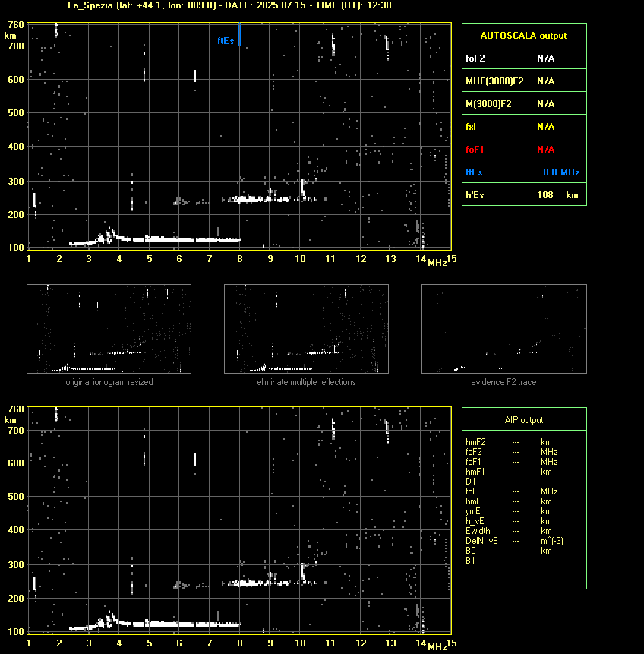Click the m^(-3) unit in AIP output
The height and width of the screenshot is (654, 644).
coord(552,541)
